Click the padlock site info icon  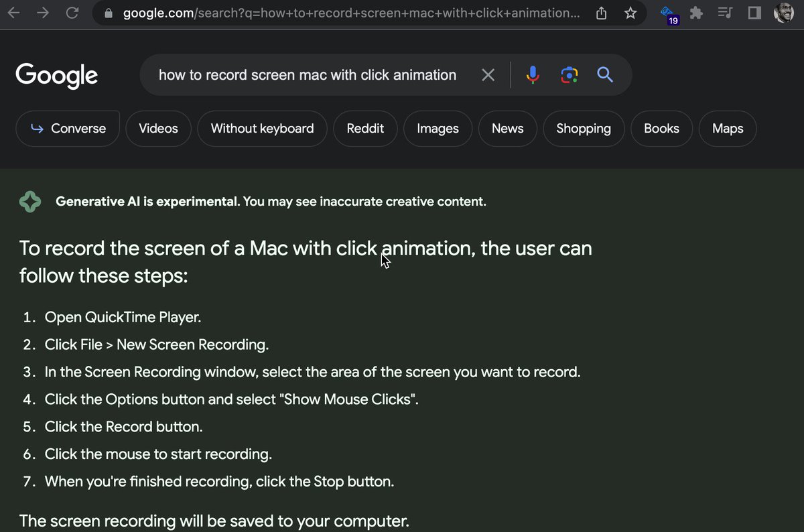pyautogui.click(x=109, y=13)
